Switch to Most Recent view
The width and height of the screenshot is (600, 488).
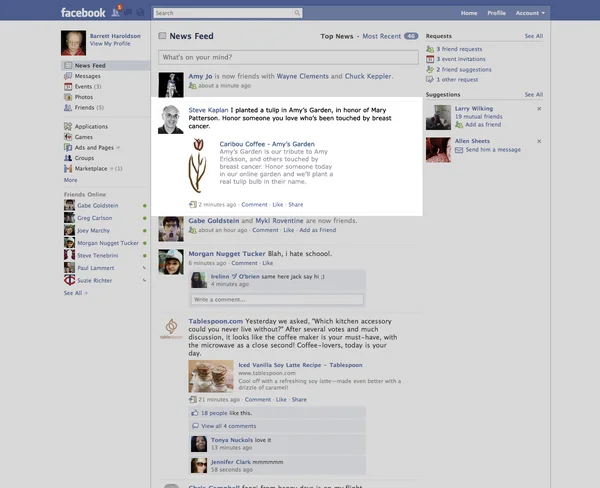coord(382,36)
